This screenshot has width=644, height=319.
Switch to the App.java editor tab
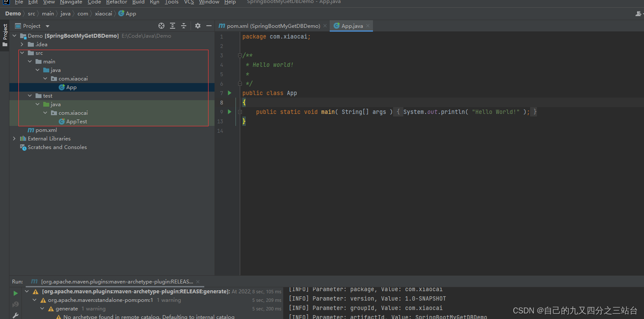coord(352,26)
